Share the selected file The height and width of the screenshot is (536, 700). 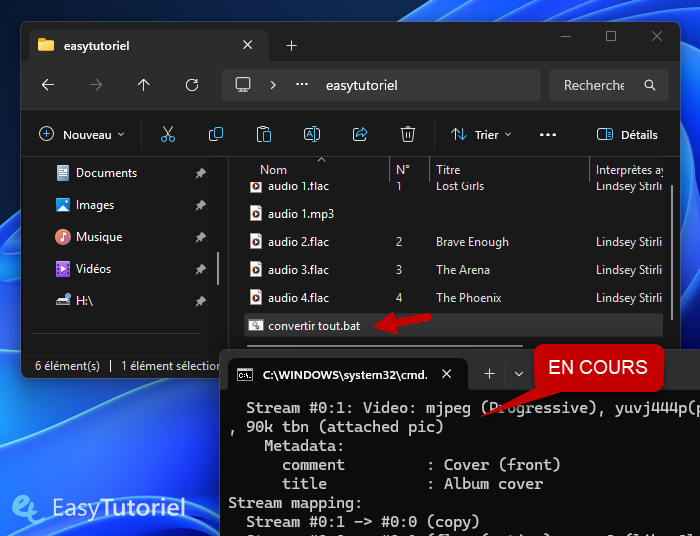pos(360,134)
